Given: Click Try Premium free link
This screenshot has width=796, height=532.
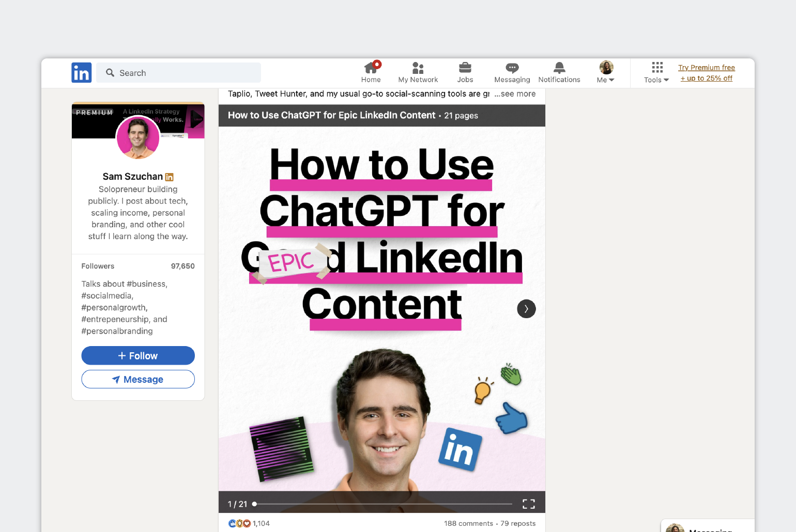Looking at the screenshot, I should pos(707,68).
